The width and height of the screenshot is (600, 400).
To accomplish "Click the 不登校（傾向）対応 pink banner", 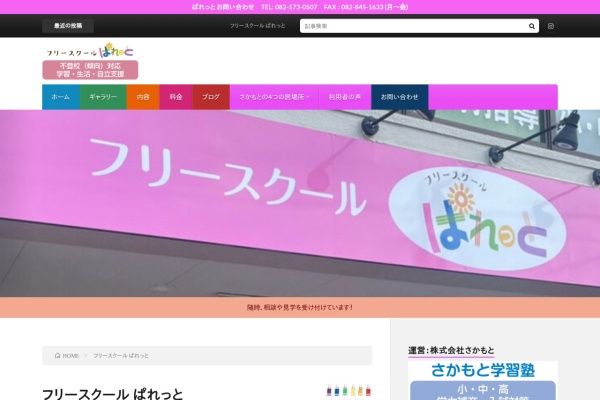I will (90, 70).
